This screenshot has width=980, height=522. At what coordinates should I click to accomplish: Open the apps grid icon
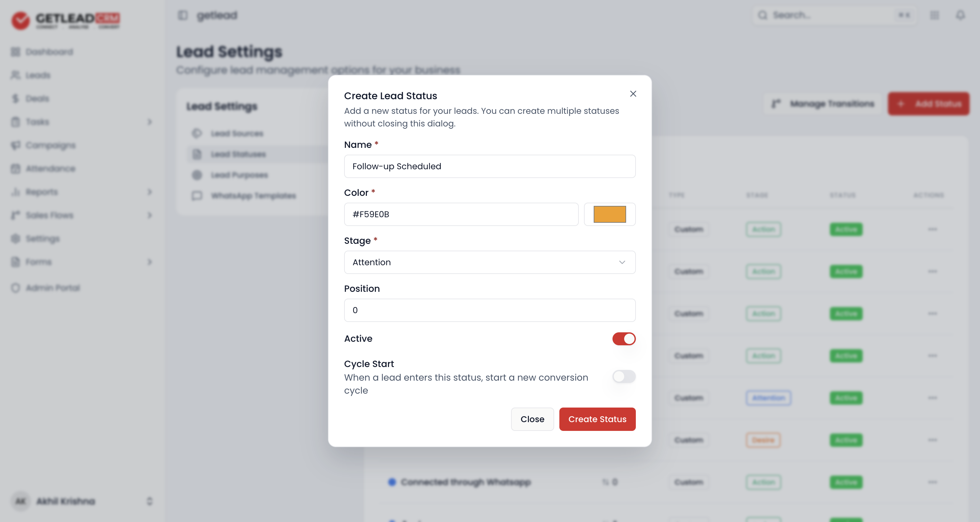coord(934,15)
